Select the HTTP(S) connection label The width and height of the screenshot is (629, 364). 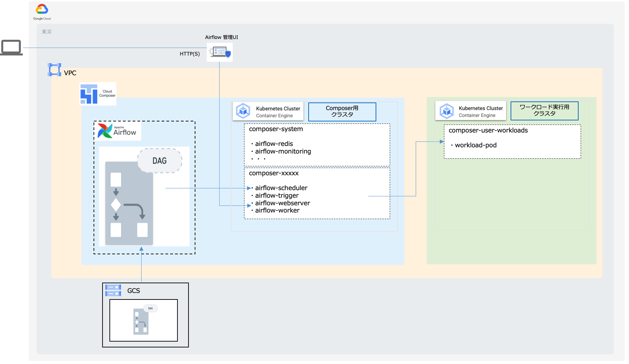tap(190, 54)
